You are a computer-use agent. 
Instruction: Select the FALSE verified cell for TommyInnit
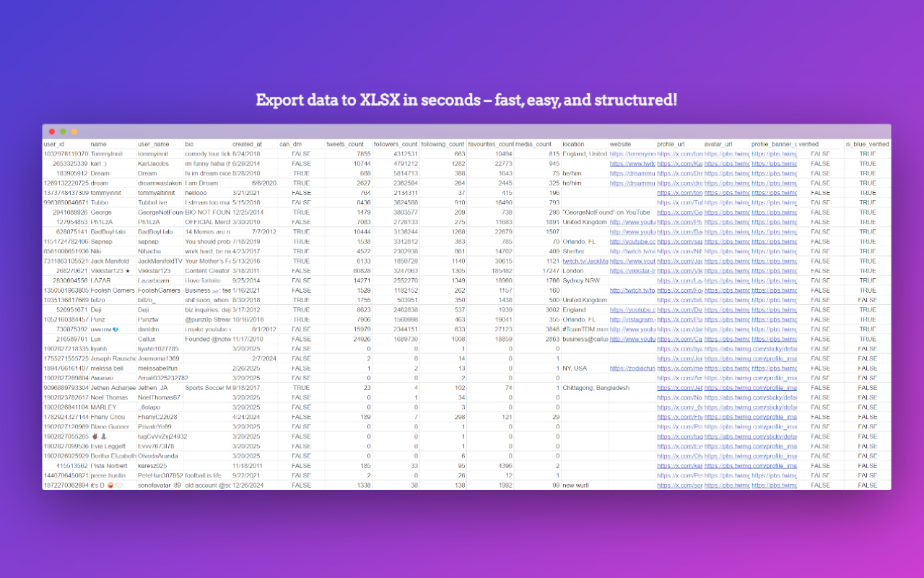(820, 153)
